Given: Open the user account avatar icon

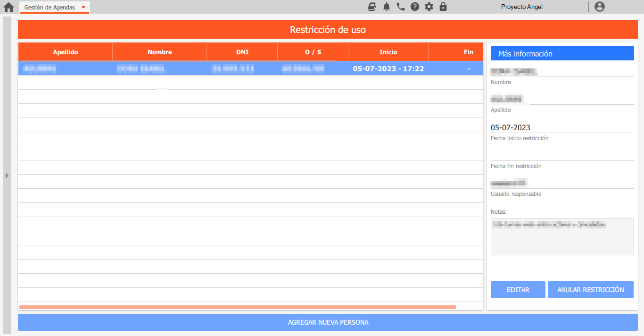Looking at the screenshot, I should (x=599, y=7).
